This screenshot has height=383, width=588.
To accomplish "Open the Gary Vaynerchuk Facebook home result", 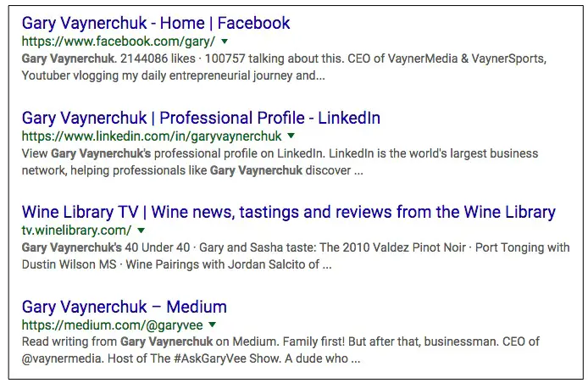I will pos(156,23).
